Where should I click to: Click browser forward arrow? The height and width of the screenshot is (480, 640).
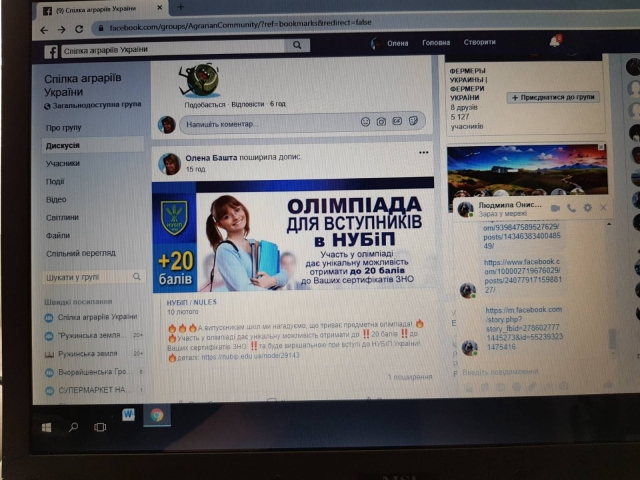pyautogui.click(x=62, y=30)
